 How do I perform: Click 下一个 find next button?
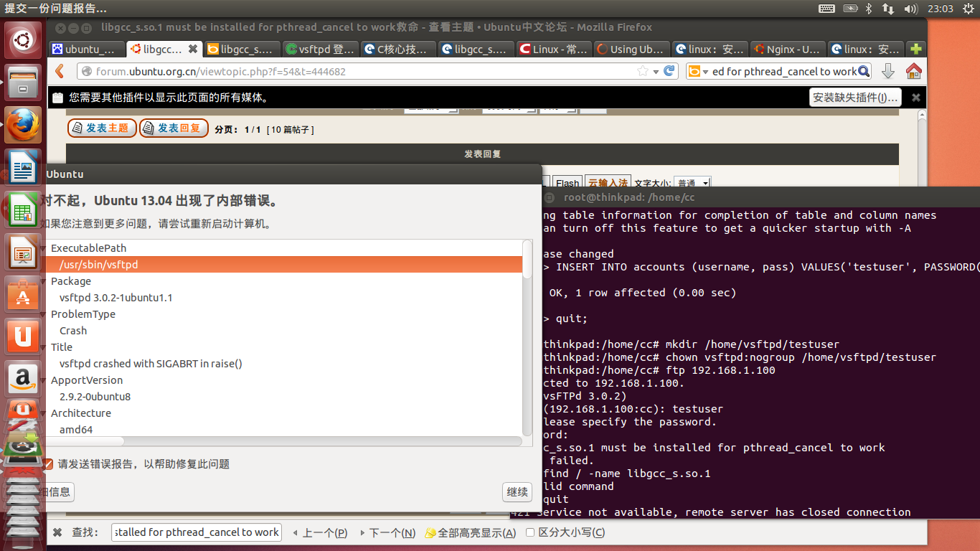[x=387, y=532]
